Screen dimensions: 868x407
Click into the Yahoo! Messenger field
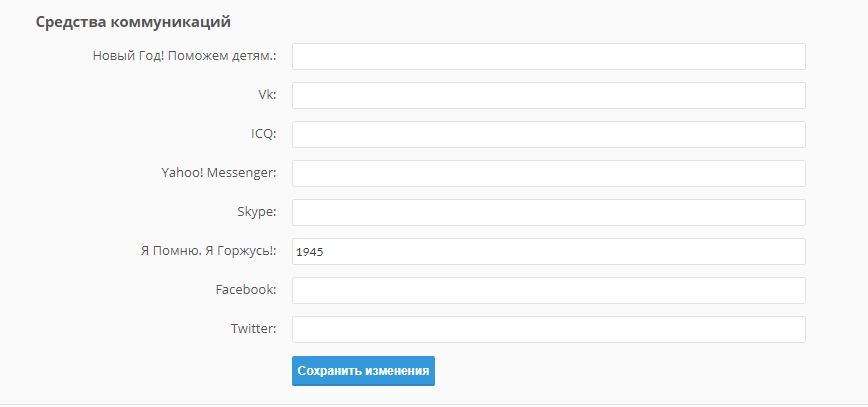pyautogui.click(x=548, y=174)
